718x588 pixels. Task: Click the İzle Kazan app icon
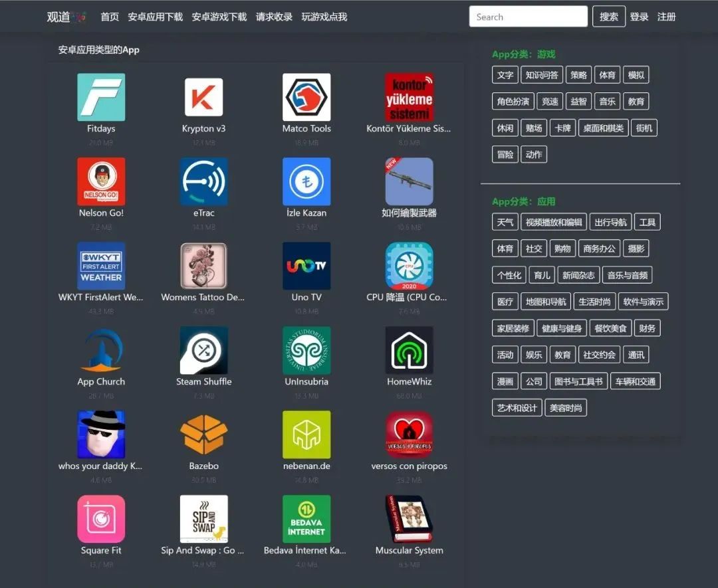tap(306, 181)
